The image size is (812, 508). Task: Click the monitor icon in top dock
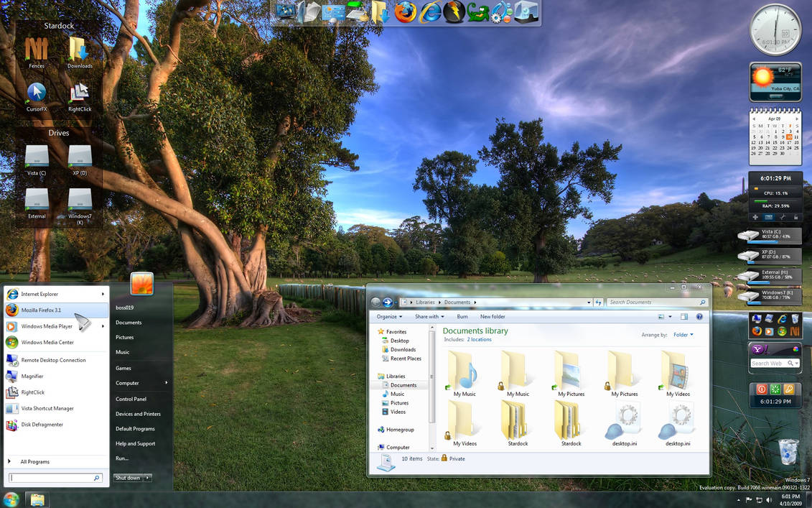pyautogui.click(x=285, y=11)
